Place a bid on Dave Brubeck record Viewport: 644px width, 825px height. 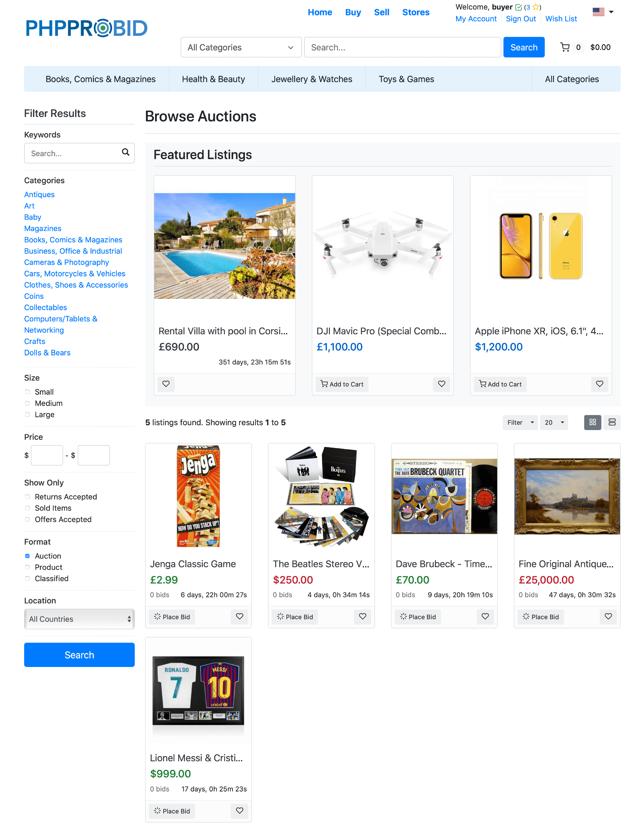click(x=418, y=617)
